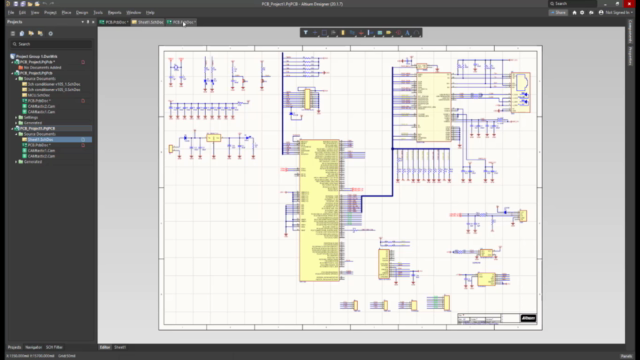Image resolution: width=640 pixels, height=360 pixels.
Task: Place a port using the yellow port icon
Action: point(389,33)
